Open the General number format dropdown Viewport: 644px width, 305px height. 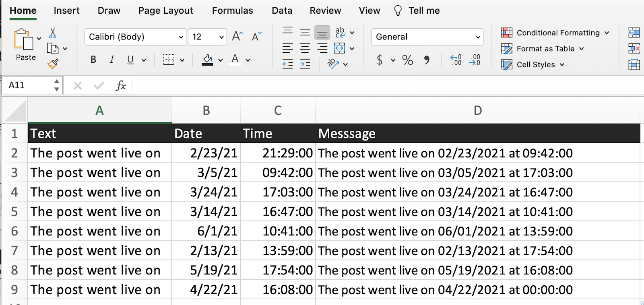pos(478,37)
